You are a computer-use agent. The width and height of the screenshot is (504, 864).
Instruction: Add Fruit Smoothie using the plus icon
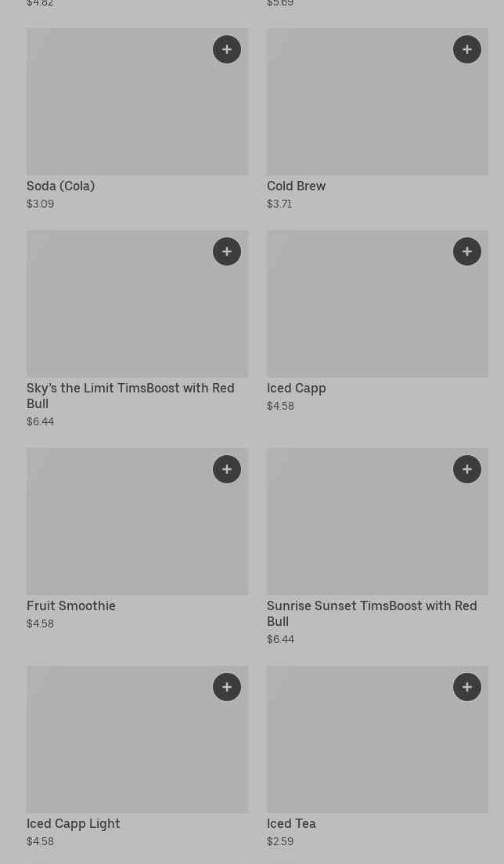pyautogui.click(x=227, y=469)
